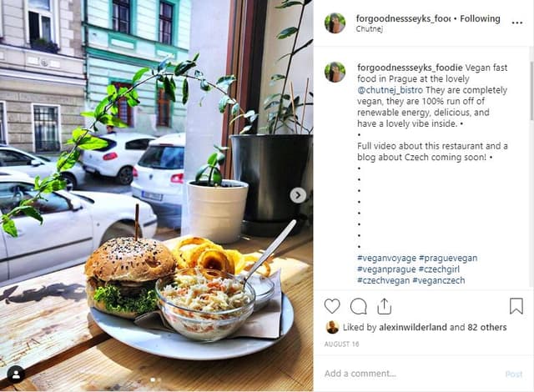Show the list of 82 others who liked

pos(487,327)
